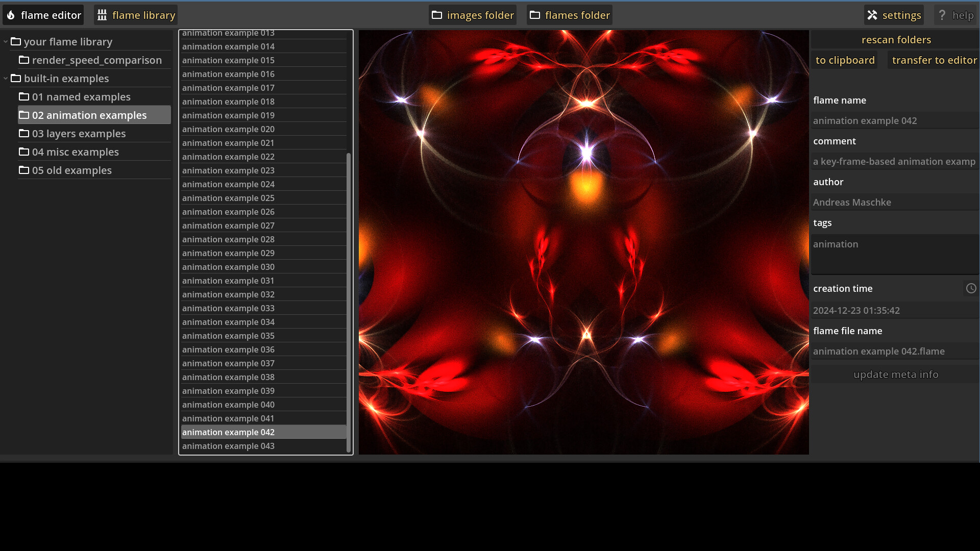Image resolution: width=980 pixels, height=551 pixels.
Task: Collapse the built-in examples tree node
Action: pos(6,78)
